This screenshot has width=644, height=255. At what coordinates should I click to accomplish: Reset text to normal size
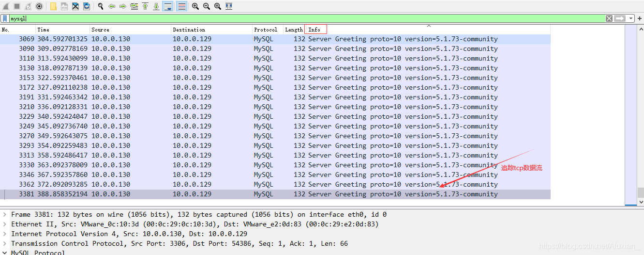click(x=218, y=6)
